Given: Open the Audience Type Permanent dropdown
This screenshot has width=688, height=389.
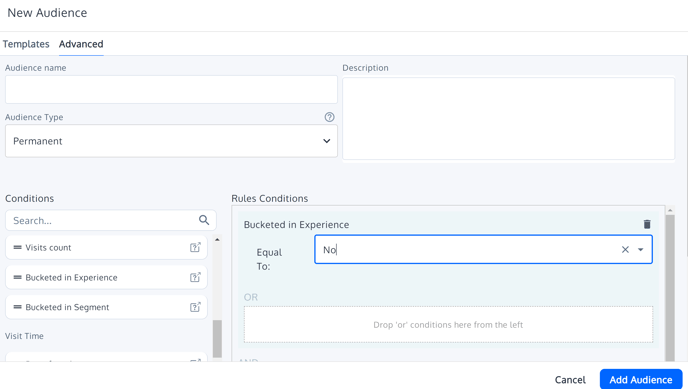Looking at the screenshot, I should click(x=171, y=141).
